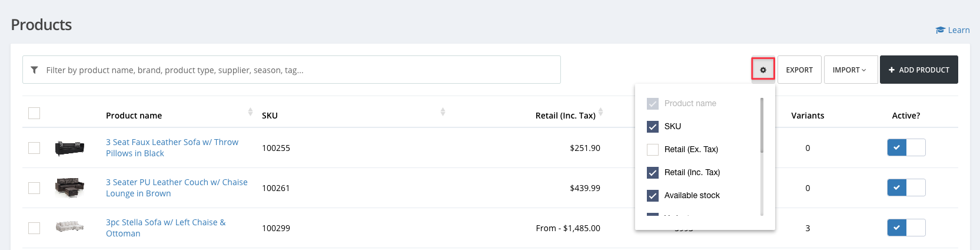Click the graduation cap Learn icon
This screenshot has height=250, width=980.
pyautogui.click(x=940, y=30)
